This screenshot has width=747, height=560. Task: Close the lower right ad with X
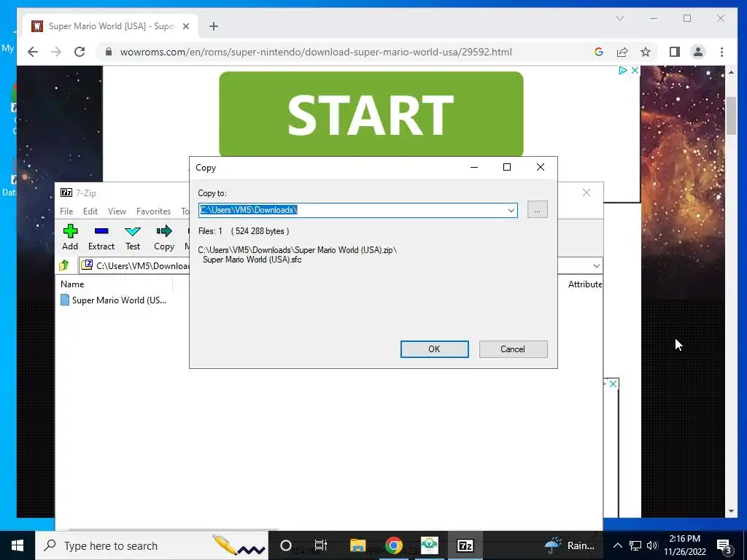point(613,384)
